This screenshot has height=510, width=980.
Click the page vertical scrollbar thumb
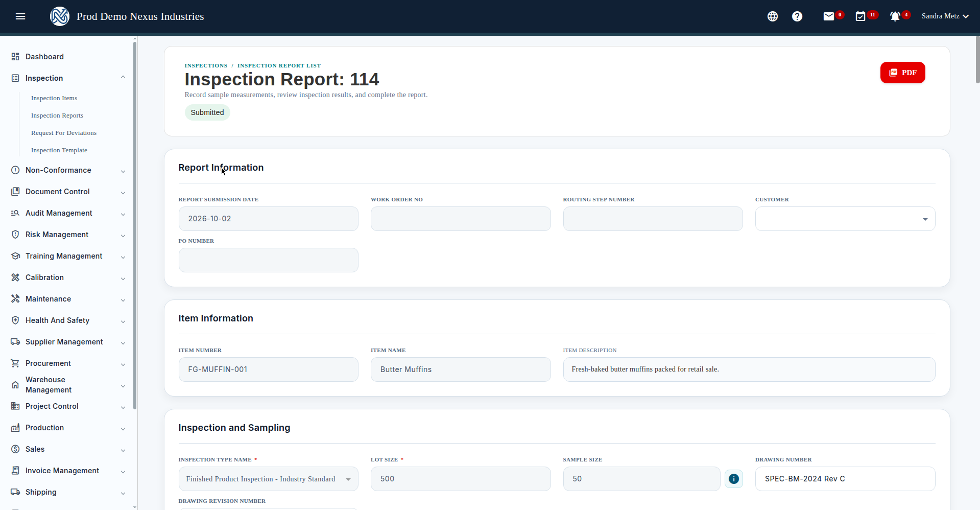(977, 59)
